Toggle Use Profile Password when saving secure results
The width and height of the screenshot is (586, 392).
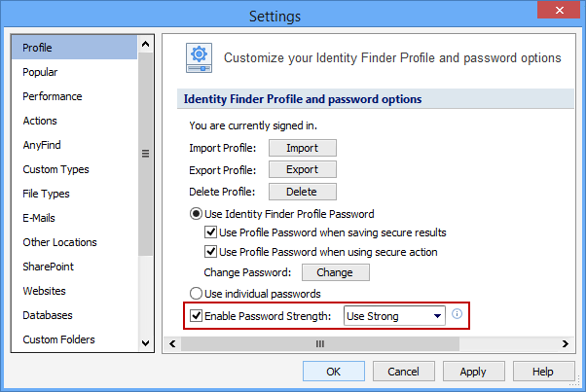210,232
